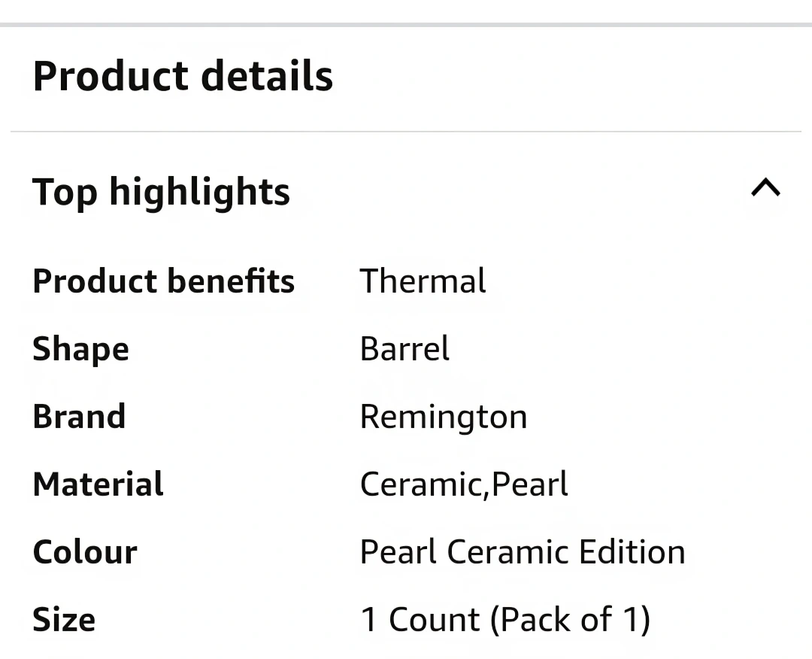Click the Product details heading
The height and width of the screenshot is (659, 812).
click(x=183, y=76)
